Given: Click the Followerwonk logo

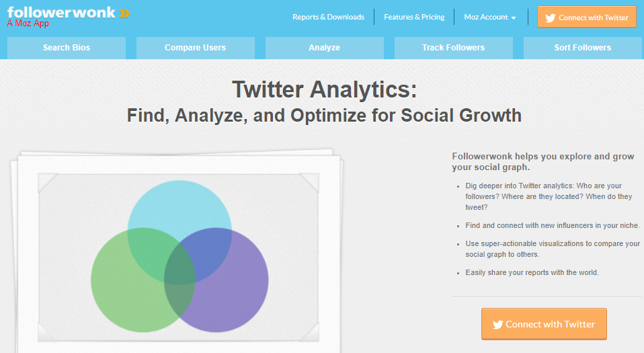Looking at the screenshot, I should point(61,13).
